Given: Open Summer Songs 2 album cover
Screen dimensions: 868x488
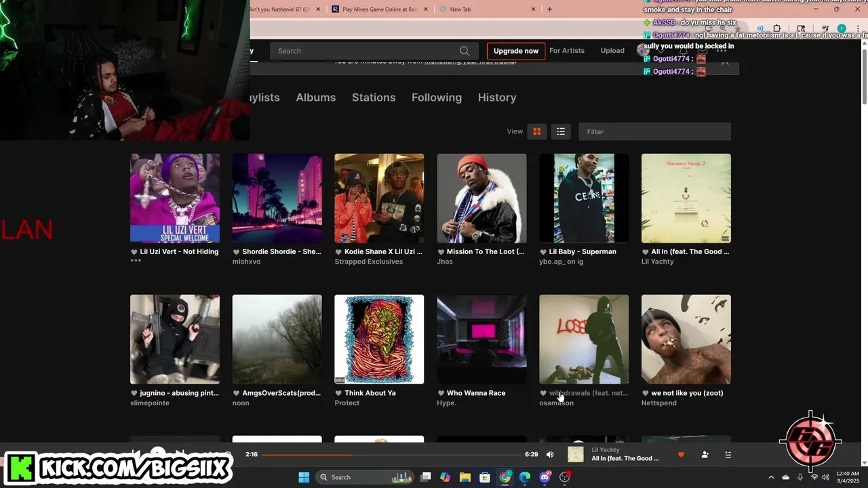Looking at the screenshot, I should coord(686,198).
